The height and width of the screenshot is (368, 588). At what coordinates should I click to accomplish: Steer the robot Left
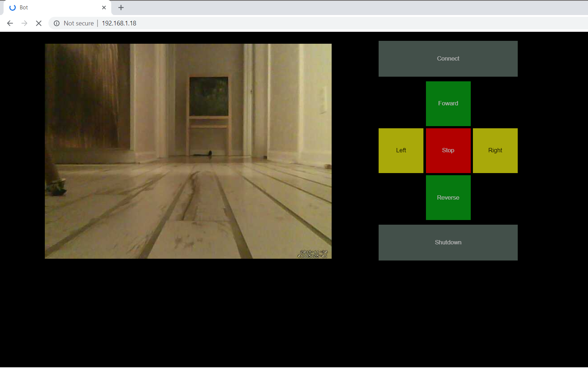[401, 150]
